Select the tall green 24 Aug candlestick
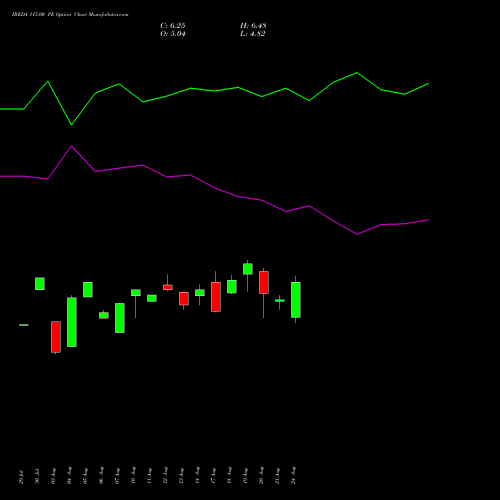 [296, 300]
